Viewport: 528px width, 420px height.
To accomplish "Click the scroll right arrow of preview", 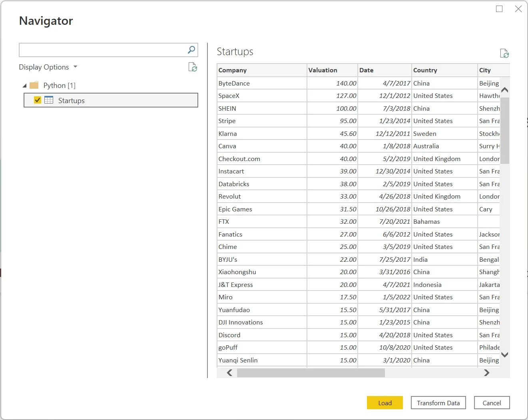I will [x=486, y=373].
